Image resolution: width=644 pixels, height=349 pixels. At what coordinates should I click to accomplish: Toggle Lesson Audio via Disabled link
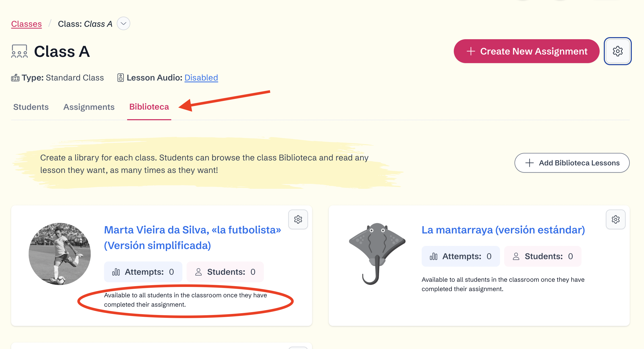201,78
